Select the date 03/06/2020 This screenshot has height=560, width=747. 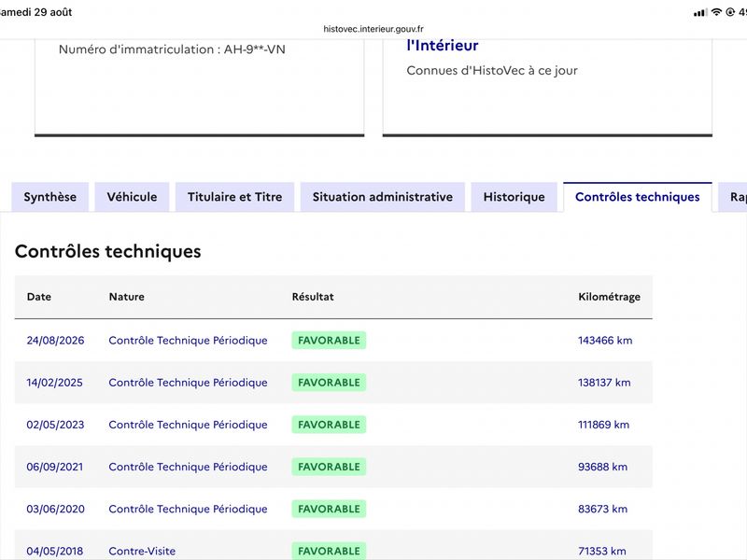tap(56, 509)
